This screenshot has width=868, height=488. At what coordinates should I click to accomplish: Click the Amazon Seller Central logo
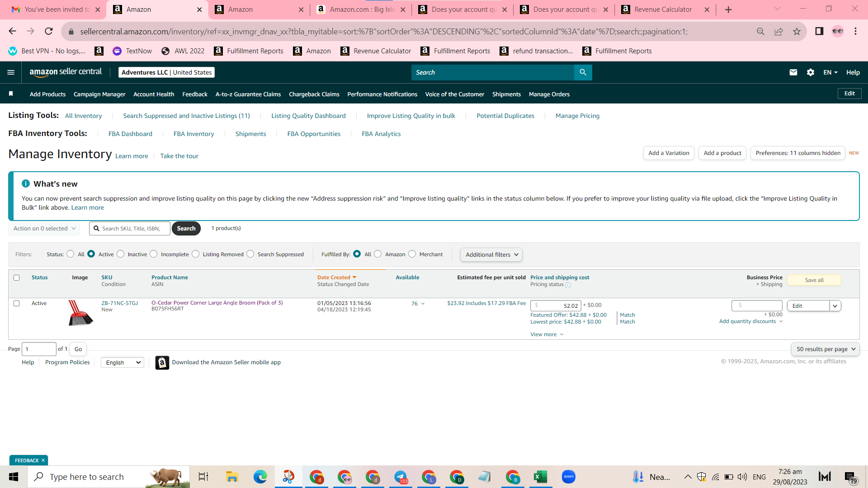[x=66, y=72]
